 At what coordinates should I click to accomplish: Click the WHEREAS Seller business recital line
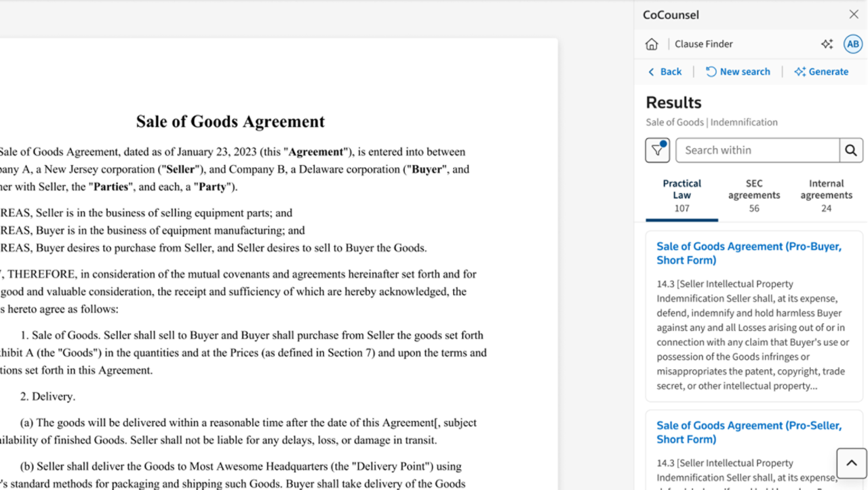[x=146, y=213]
